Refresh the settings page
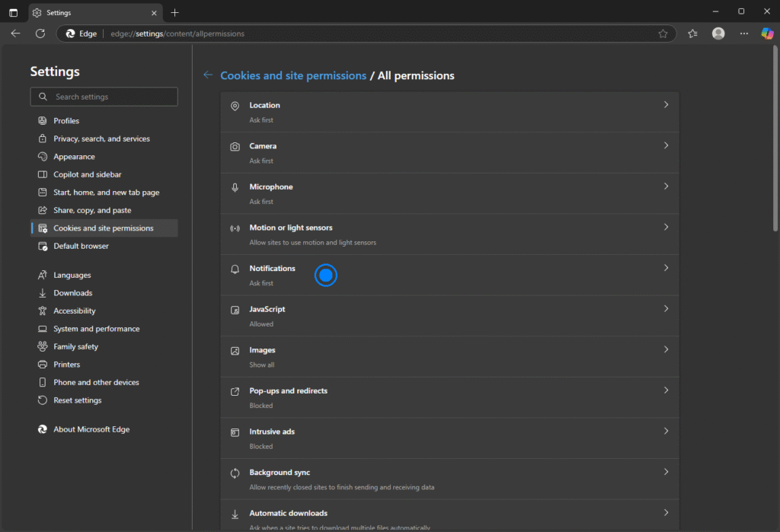780x532 pixels. pyautogui.click(x=40, y=33)
